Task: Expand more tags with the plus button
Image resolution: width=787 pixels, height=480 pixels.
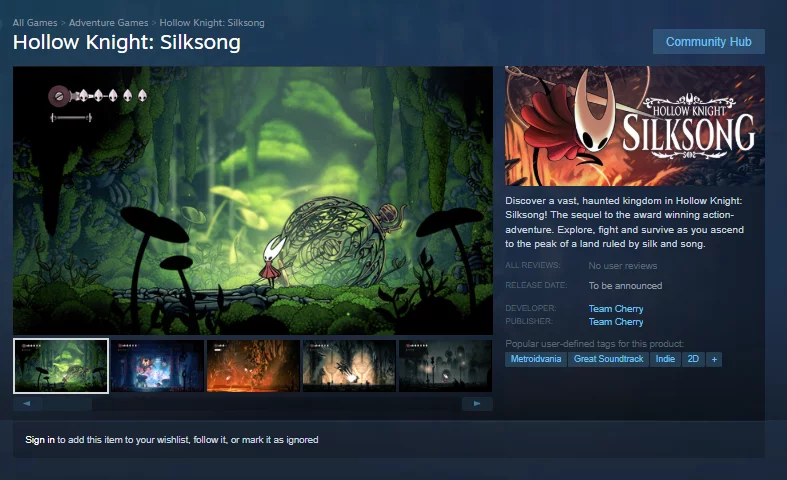Action: (714, 359)
